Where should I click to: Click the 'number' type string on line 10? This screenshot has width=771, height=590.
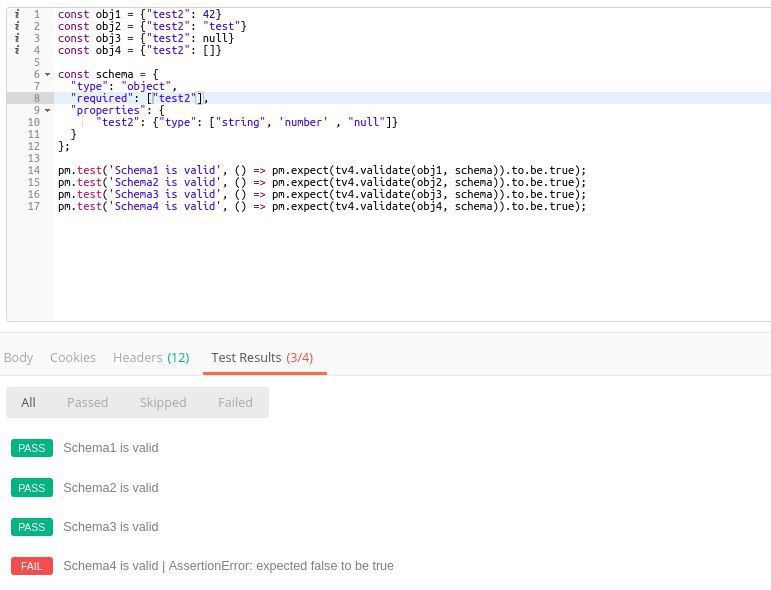coord(303,122)
